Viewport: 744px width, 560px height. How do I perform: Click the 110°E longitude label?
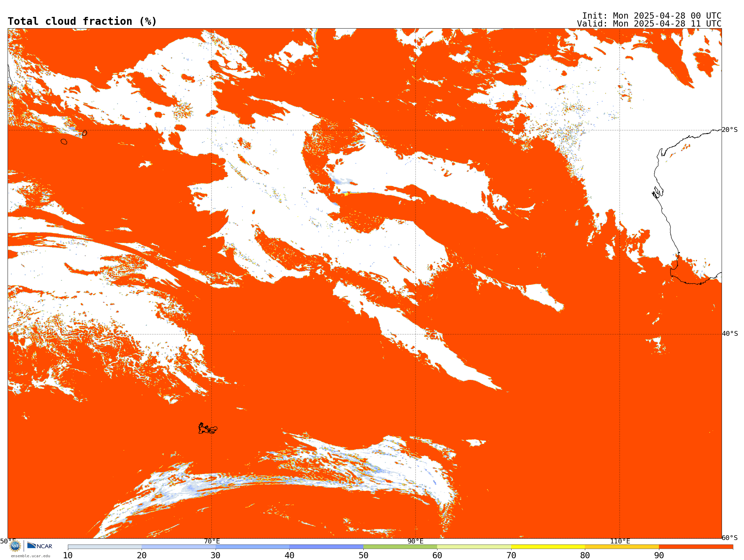[620, 541]
